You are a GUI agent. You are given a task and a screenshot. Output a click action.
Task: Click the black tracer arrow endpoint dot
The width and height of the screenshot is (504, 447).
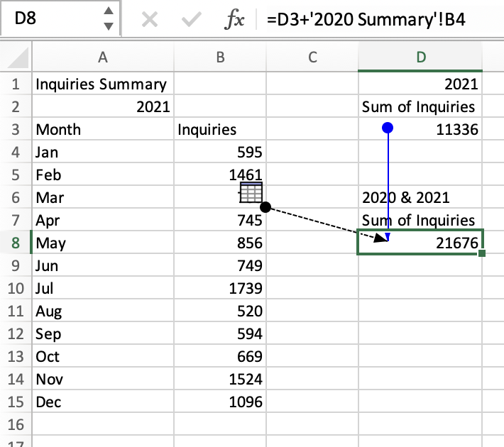pyautogui.click(x=265, y=206)
